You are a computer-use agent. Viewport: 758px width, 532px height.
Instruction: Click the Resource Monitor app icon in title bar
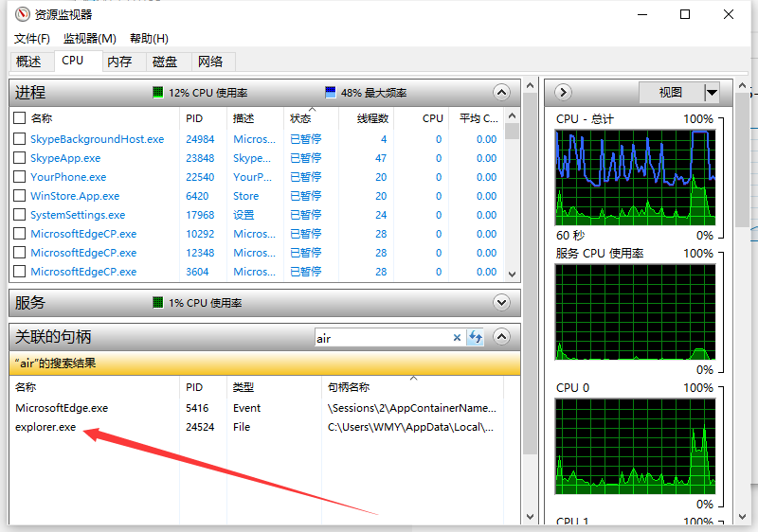(x=22, y=14)
